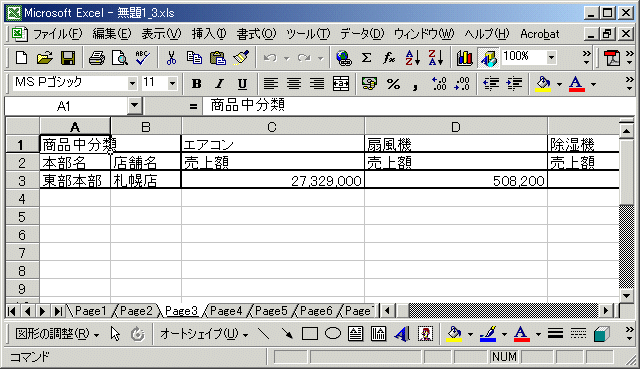Screen dimensions: 640x369
Task: Click the Acrobat PDF toolbar icon
Action: (x=612, y=58)
